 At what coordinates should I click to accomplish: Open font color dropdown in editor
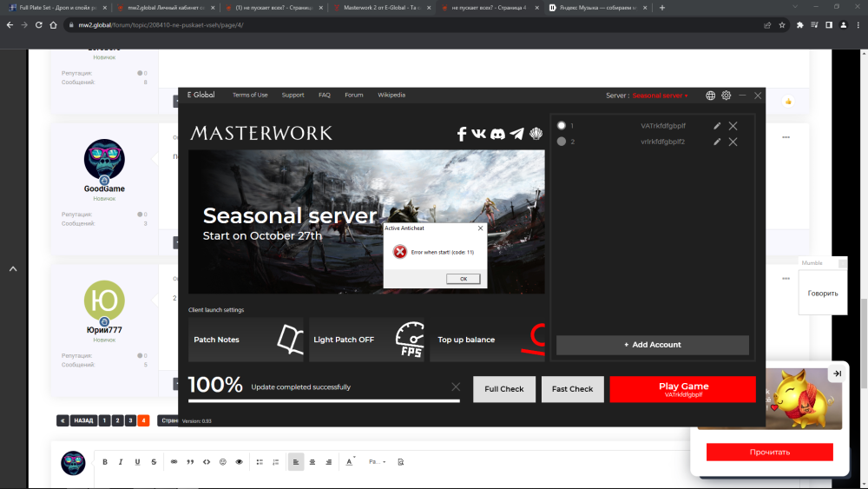(351, 462)
